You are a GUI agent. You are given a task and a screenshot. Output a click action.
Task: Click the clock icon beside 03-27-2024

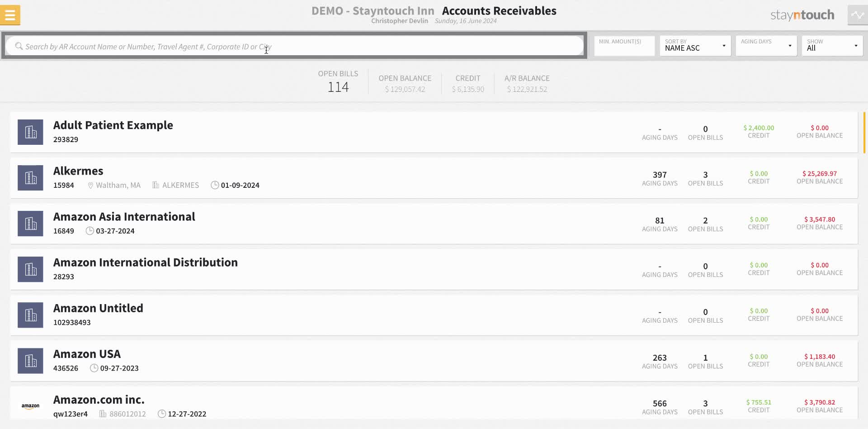click(90, 231)
